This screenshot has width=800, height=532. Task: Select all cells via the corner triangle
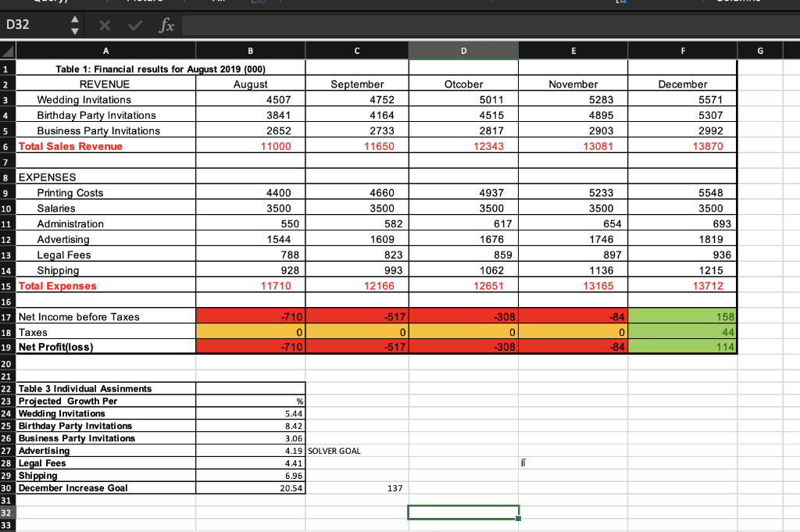click(x=7, y=49)
